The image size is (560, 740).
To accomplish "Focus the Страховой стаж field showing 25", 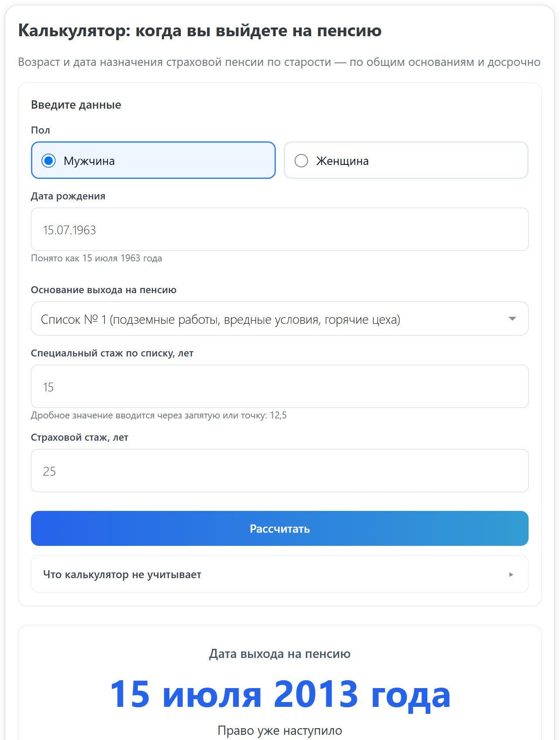I will pos(279,471).
